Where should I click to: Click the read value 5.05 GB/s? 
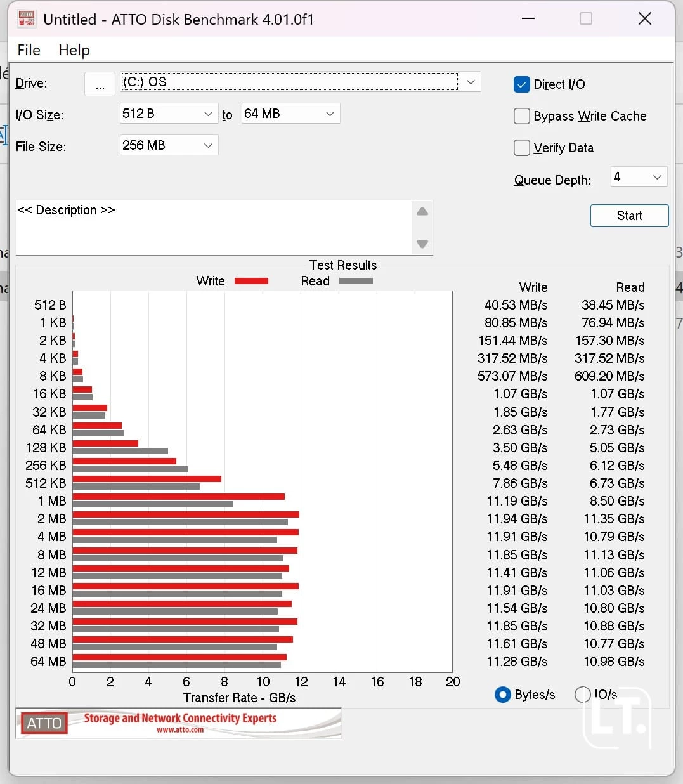pyautogui.click(x=617, y=448)
